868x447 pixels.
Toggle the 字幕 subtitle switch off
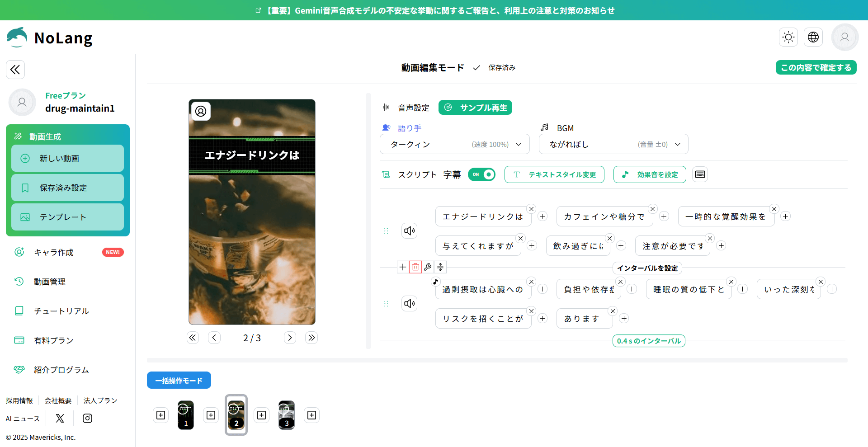[x=481, y=174]
